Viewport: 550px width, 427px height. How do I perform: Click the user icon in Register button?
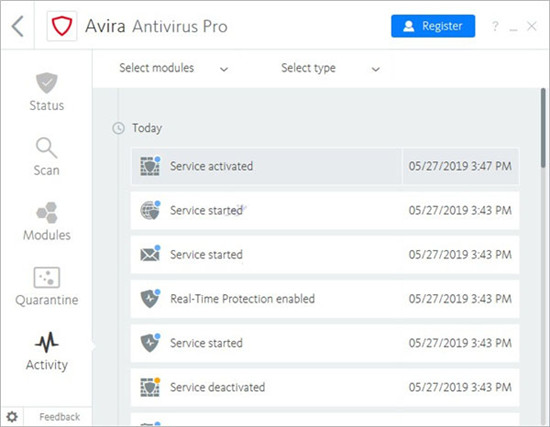click(x=409, y=26)
